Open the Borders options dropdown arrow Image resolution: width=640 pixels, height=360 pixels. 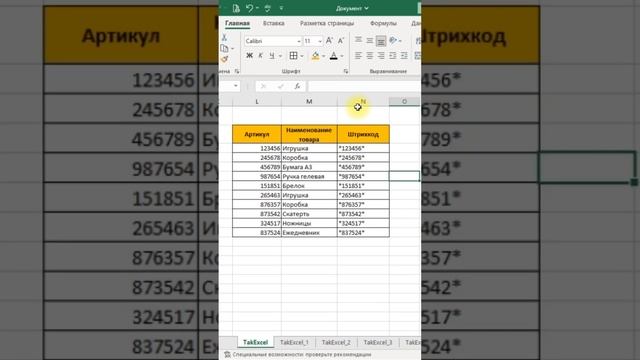[x=302, y=56]
